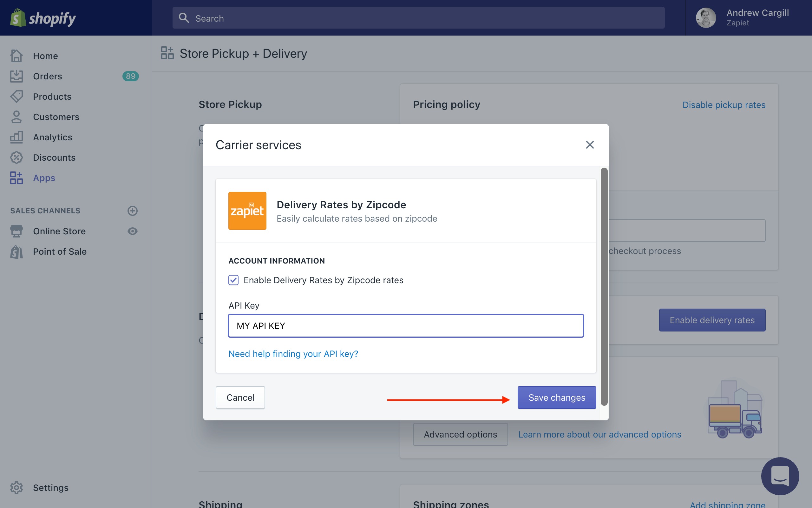Close the Carrier services dialog
The image size is (812, 508).
click(x=590, y=145)
